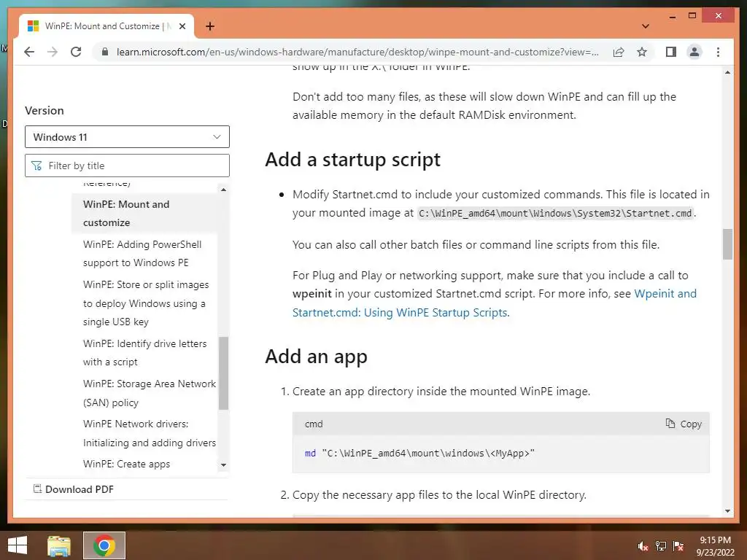Click the md WinPE_amd64 command text
The height and width of the screenshot is (560, 747).
419,454
